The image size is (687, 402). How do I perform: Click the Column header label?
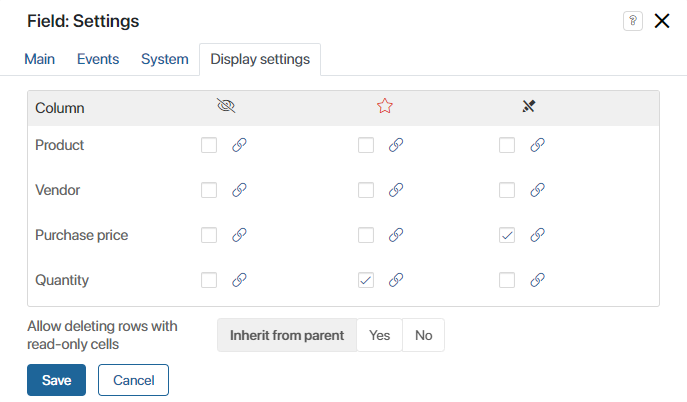pos(60,108)
